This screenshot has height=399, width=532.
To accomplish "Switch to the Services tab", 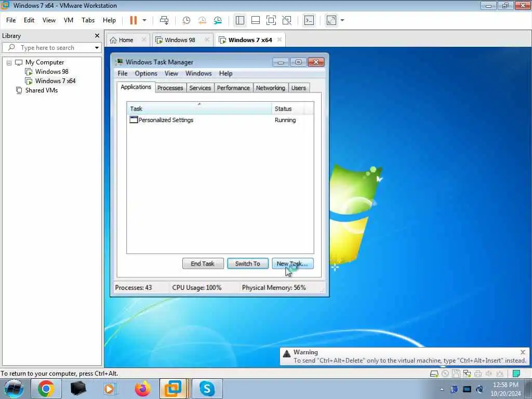I will click(200, 88).
